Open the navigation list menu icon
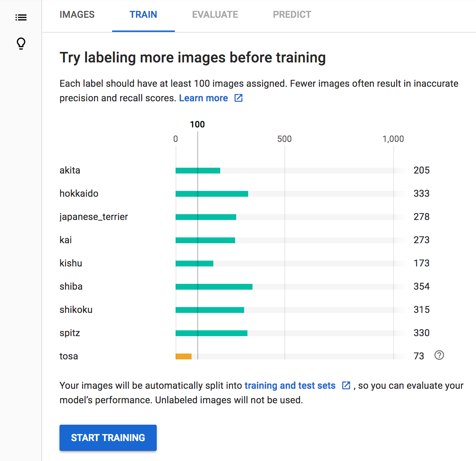Image resolution: width=476 pixels, height=461 pixels. pyautogui.click(x=21, y=17)
